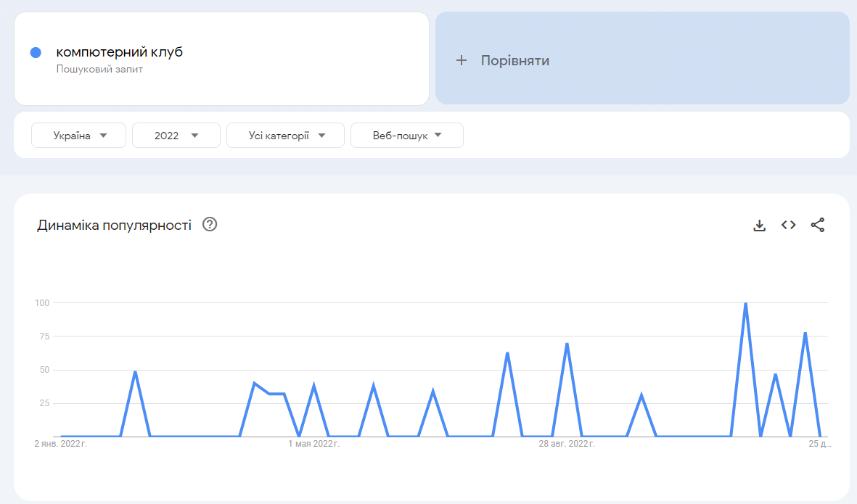The width and height of the screenshot is (857, 504).
Task: Click the first chart peak near 50
Action: click(135, 371)
